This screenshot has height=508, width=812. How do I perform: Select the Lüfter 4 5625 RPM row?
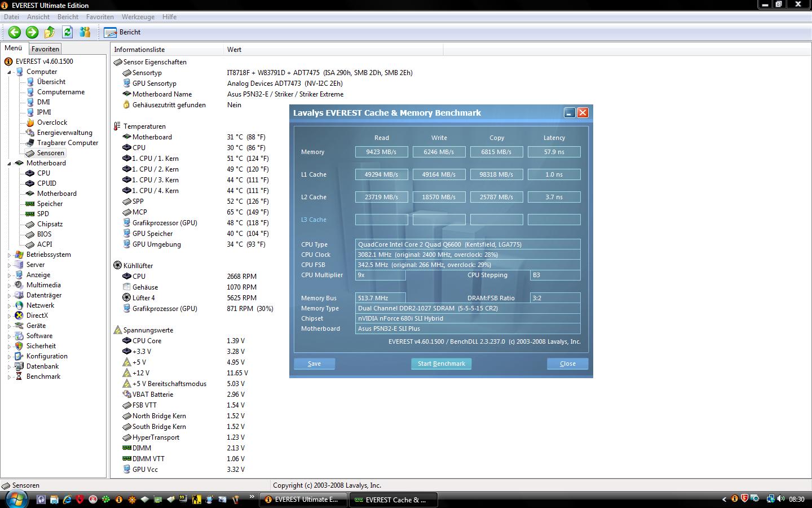pos(189,298)
